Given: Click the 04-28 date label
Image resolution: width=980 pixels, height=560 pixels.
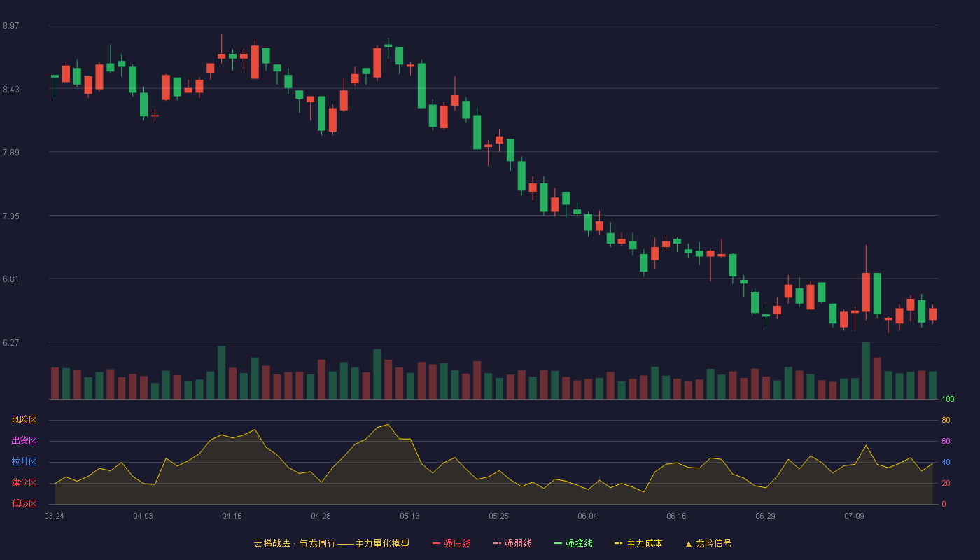Looking at the screenshot, I should click(x=321, y=516).
